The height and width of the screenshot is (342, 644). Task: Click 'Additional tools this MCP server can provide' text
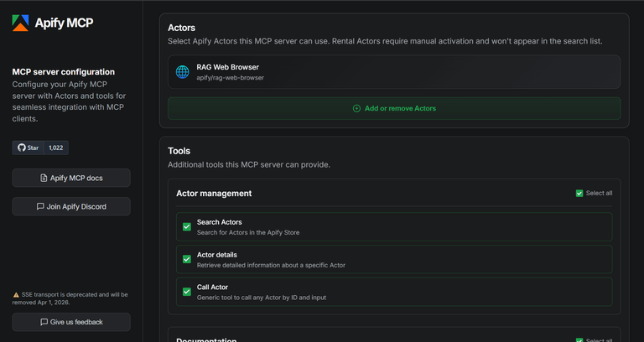pos(249,164)
